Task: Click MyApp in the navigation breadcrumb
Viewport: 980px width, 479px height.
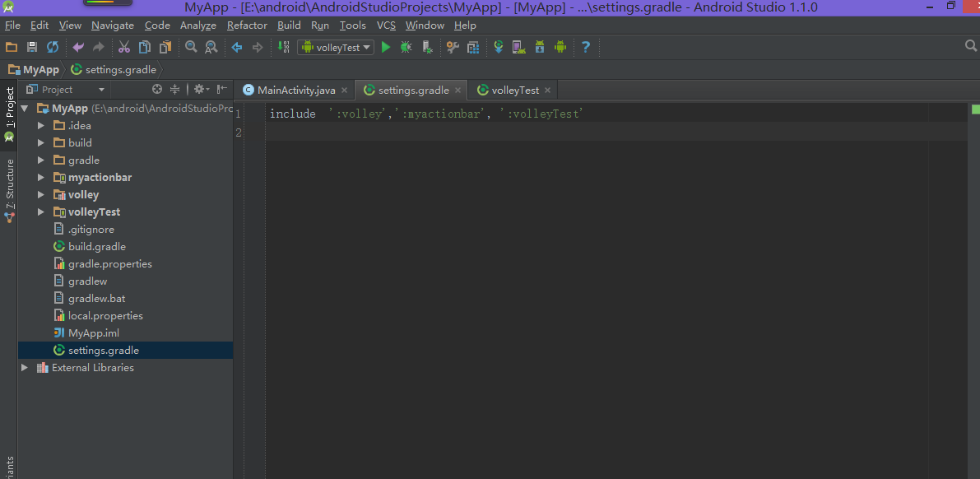Action: [32, 69]
